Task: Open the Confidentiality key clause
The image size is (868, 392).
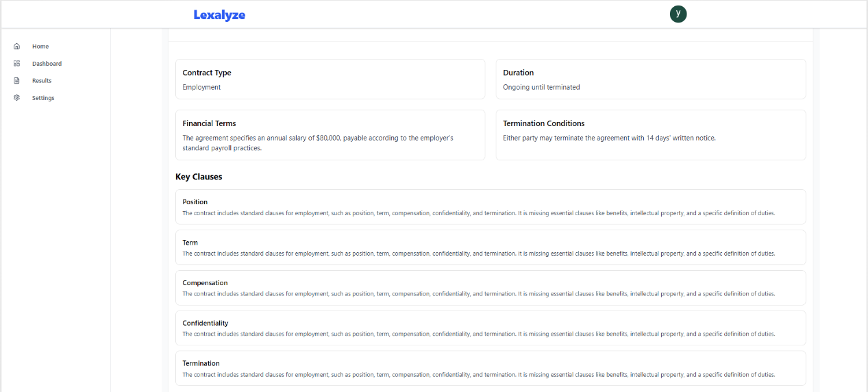Action: (x=490, y=328)
